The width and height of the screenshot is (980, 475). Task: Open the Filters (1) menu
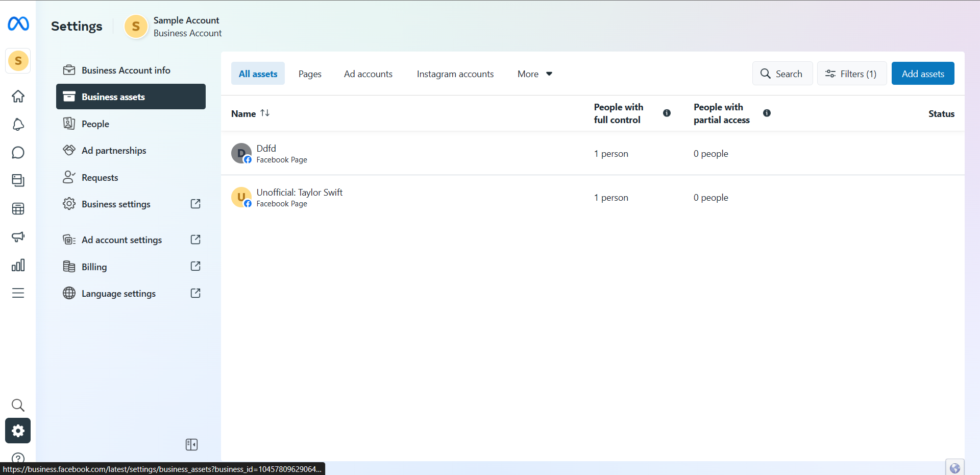851,74
